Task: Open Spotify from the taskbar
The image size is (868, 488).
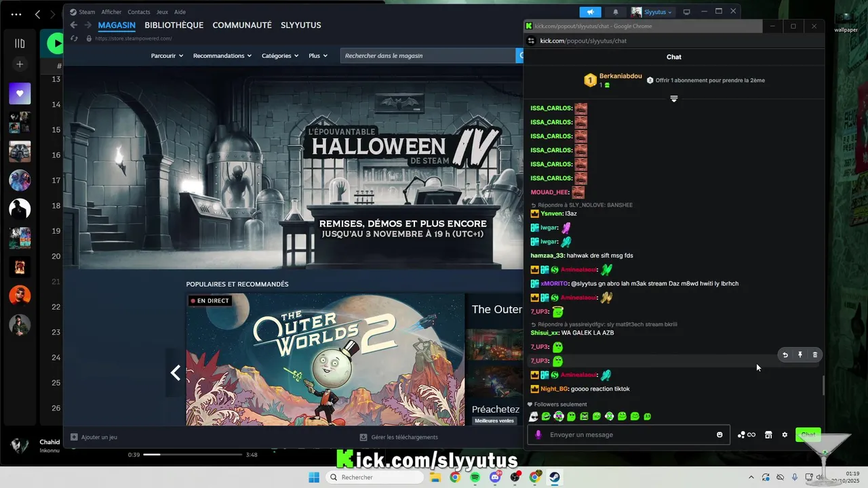Action: [475, 477]
